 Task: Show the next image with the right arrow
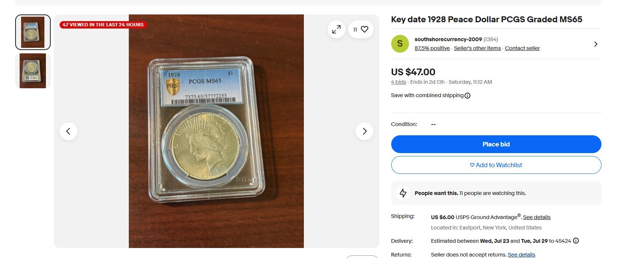point(365,131)
